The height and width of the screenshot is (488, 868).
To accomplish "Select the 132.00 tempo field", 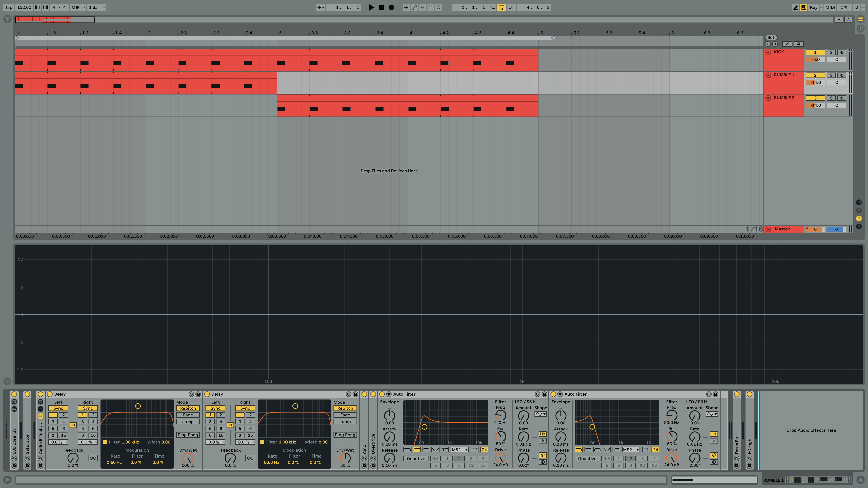I will pos(24,7).
